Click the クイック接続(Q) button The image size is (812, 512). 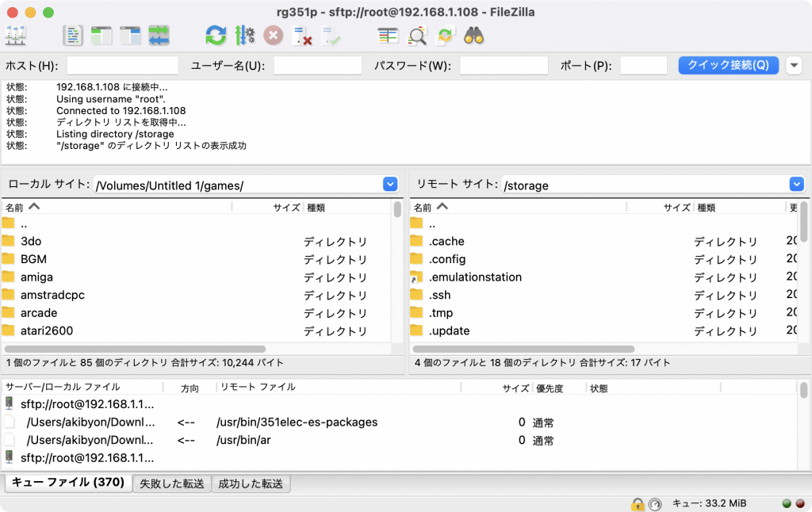(x=728, y=65)
